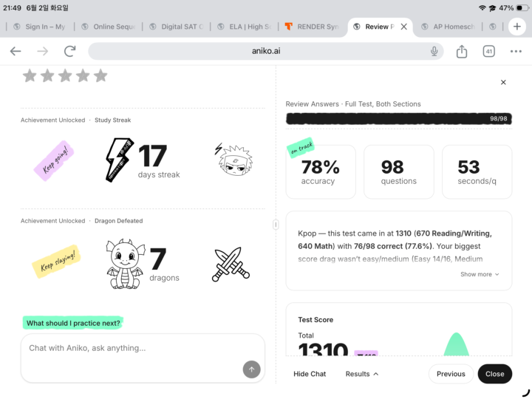Image resolution: width=532 pixels, height=399 pixels.
Task: Click the black Close button
Action: coord(494,374)
